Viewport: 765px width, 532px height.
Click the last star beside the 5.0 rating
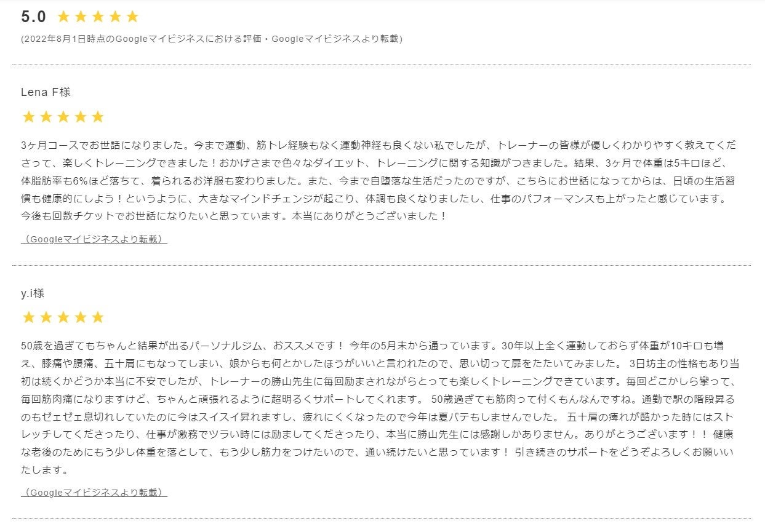132,17
